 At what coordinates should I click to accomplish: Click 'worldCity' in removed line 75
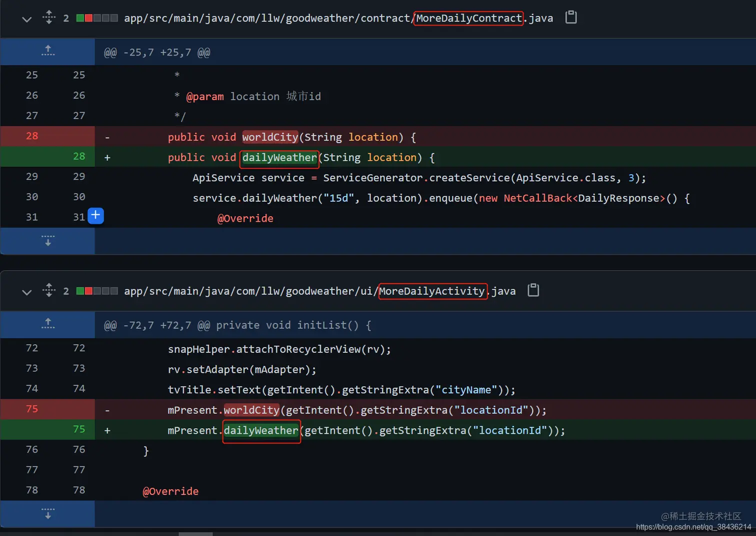point(251,410)
